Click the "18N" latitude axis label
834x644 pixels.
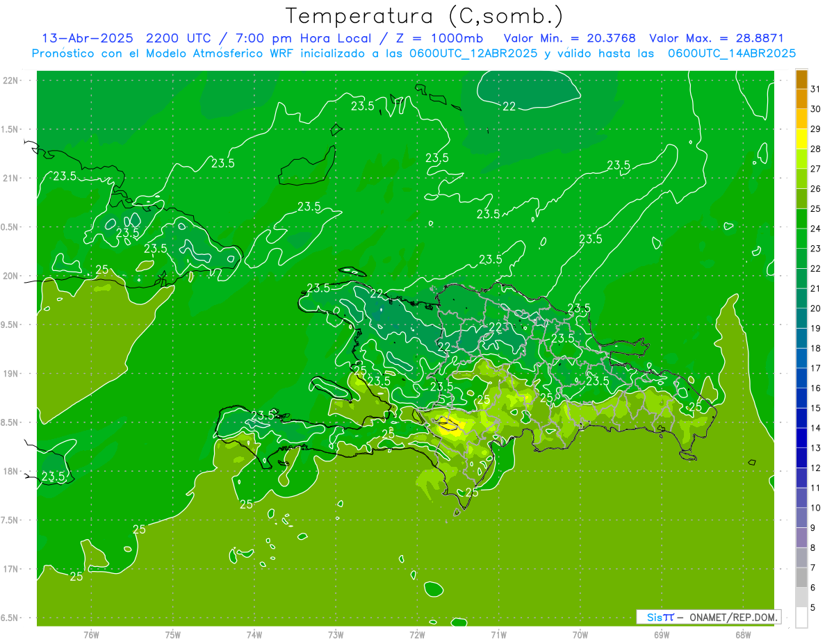10,471
